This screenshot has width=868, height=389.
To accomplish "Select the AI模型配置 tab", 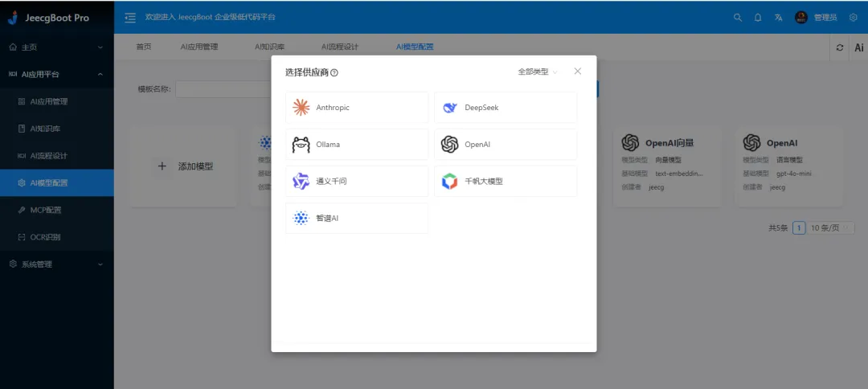I will [x=415, y=47].
